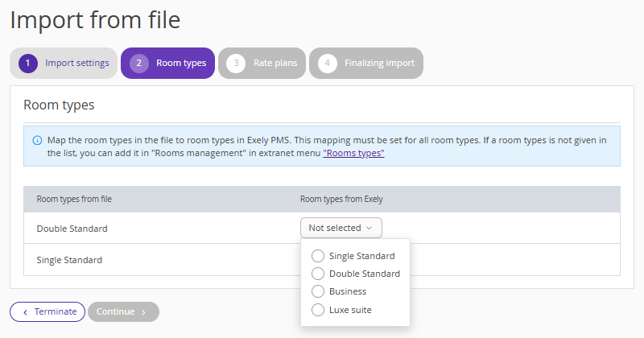Collapse the Not selected dropdown
644x338 pixels.
click(341, 228)
